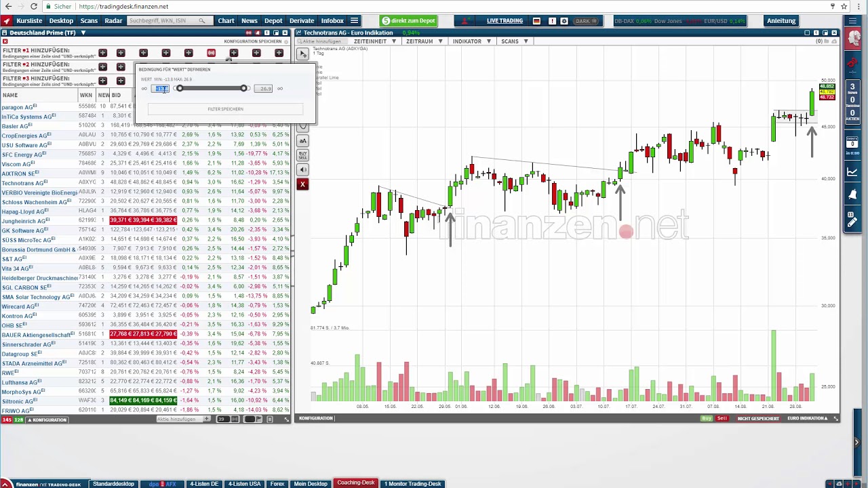
Task: Expand the collapsed right panel arrow
Action: coord(856,443)
